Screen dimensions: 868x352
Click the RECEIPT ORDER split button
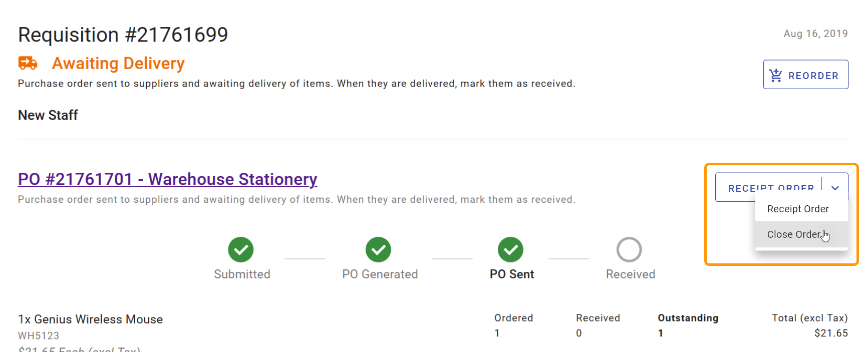(770, 187)
